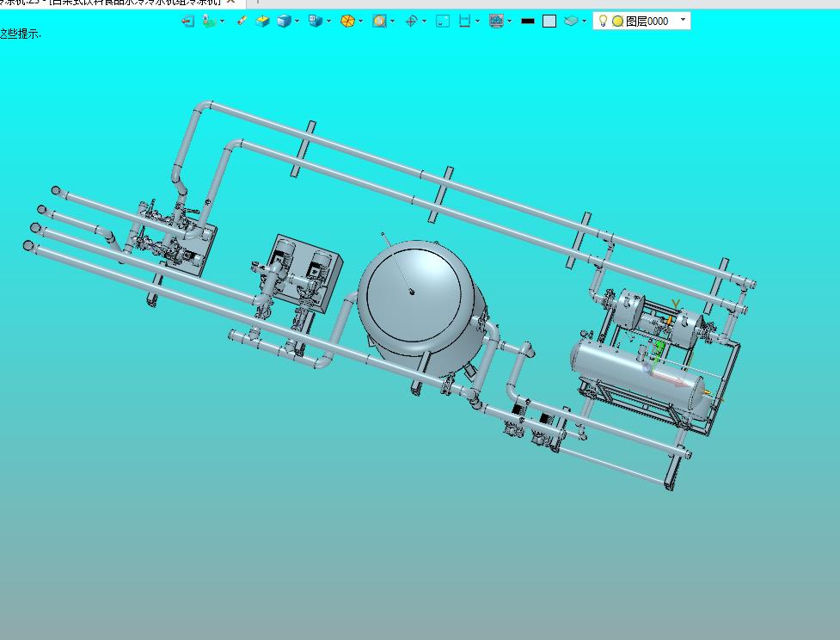Click the green filter selection icon
This screenshot has height=640, width=840.
pos(209,21)
